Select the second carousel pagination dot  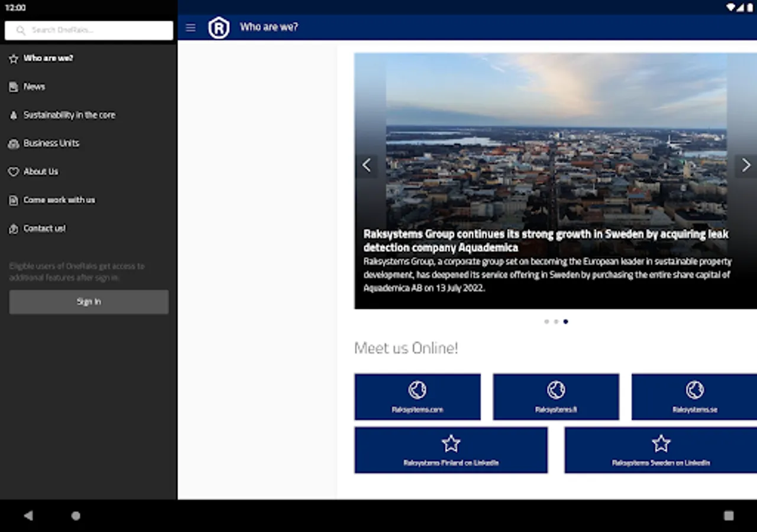tap(556, 322)
